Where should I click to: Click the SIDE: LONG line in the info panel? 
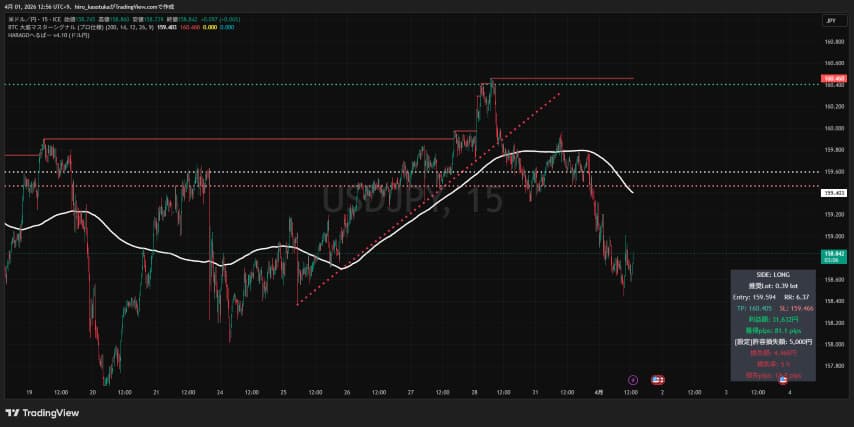pyautogui.click(x=773, y=274)
